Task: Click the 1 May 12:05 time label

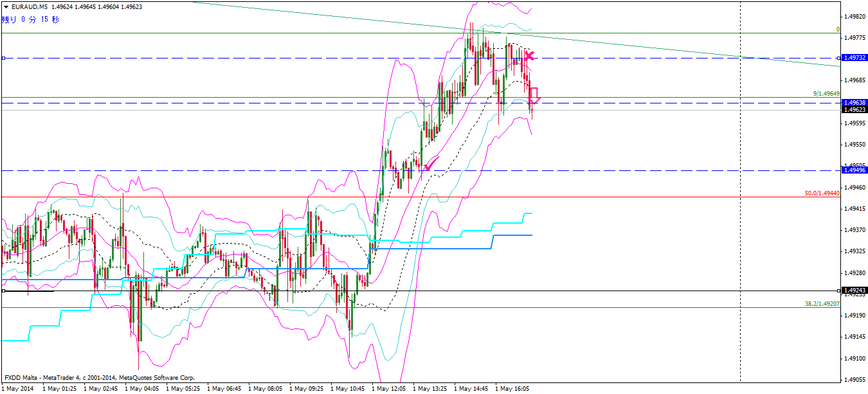Action: [388, 389]
